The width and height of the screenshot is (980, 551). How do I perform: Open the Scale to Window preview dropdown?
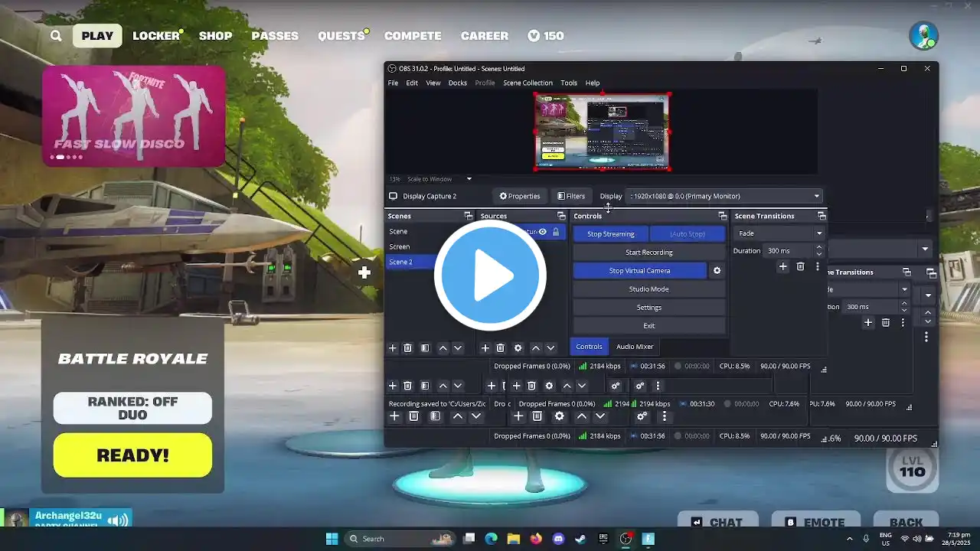(x=439, y=179)
